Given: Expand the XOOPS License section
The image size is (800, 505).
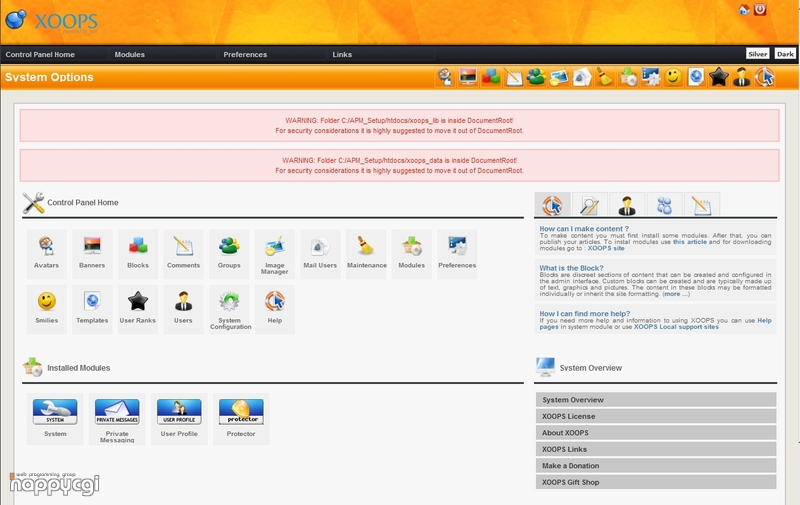Looking at the screenshot, I should (656, 416).
